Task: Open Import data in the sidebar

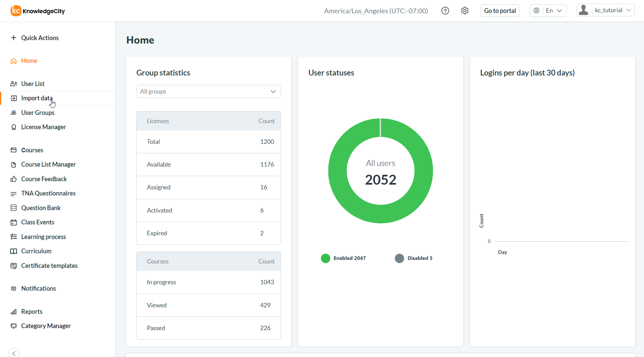Action: [37, 98]
